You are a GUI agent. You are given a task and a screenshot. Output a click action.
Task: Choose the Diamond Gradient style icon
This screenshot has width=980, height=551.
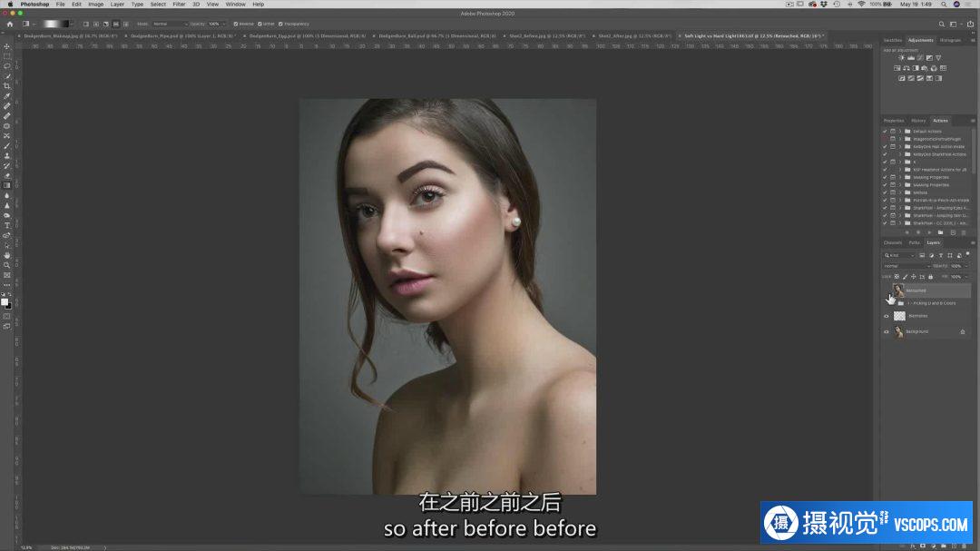(x=125, y=24)
